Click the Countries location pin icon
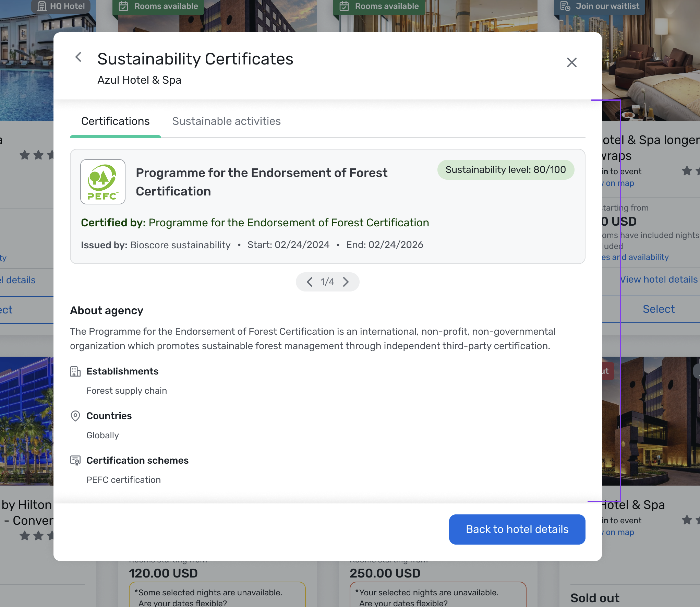The image size is (700, 607). click(x=75, y=416)
